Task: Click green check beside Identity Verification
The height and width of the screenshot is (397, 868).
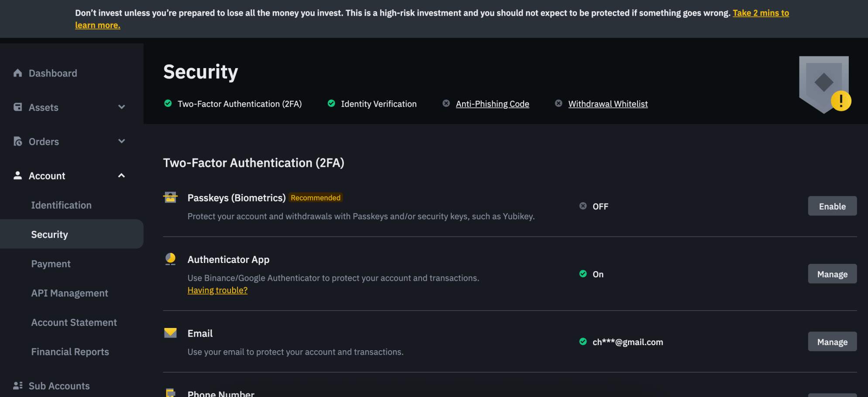Action: [331, 104]
